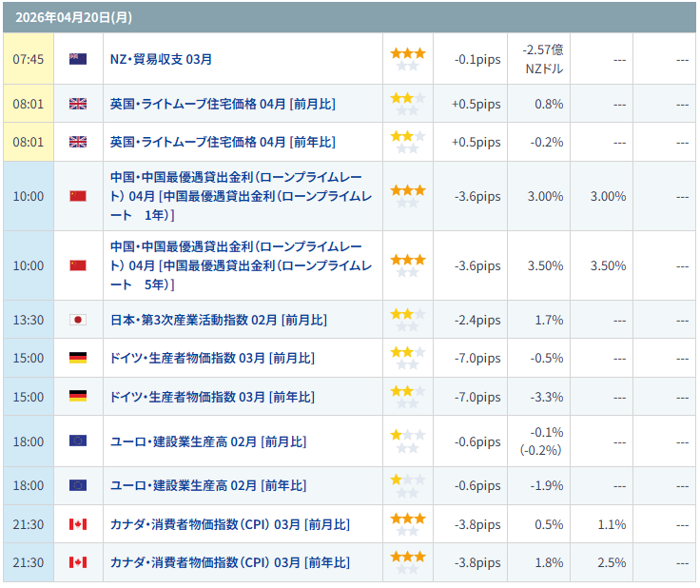700x588 pixels.
Task: Open the NZ・貿易収支 03月 link
Action: click(x=161, y=59)
